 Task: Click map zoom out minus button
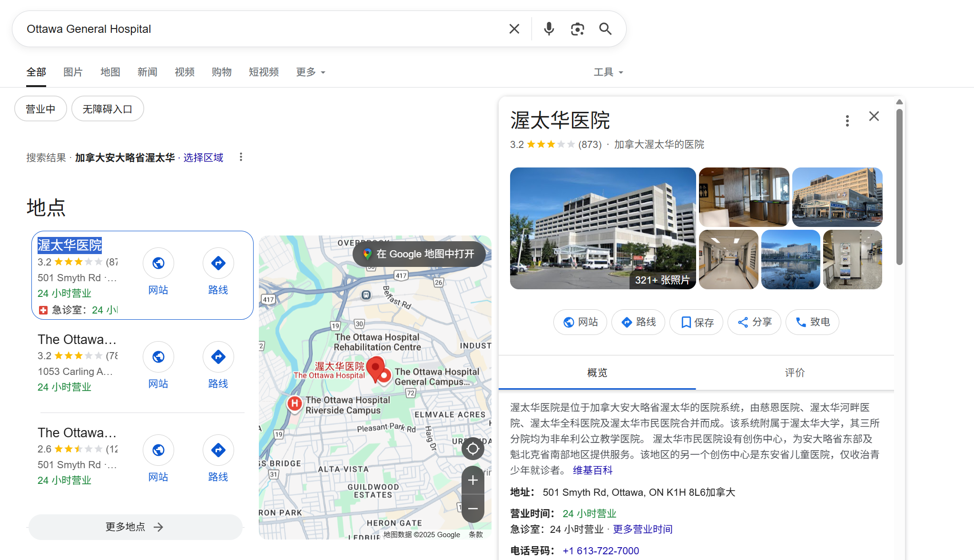pyautogui.click(x=472, y=509)
